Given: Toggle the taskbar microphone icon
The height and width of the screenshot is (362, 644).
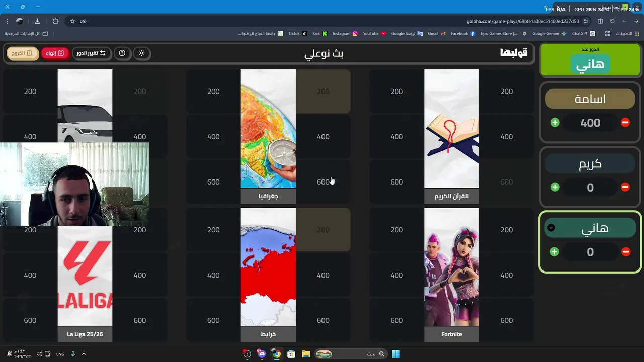Looking at the screenshot, I should coord(73,354).
